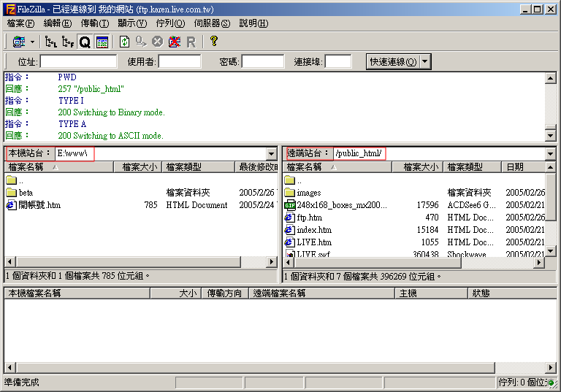Click the 17596 file size cell

tap(427, 205)
